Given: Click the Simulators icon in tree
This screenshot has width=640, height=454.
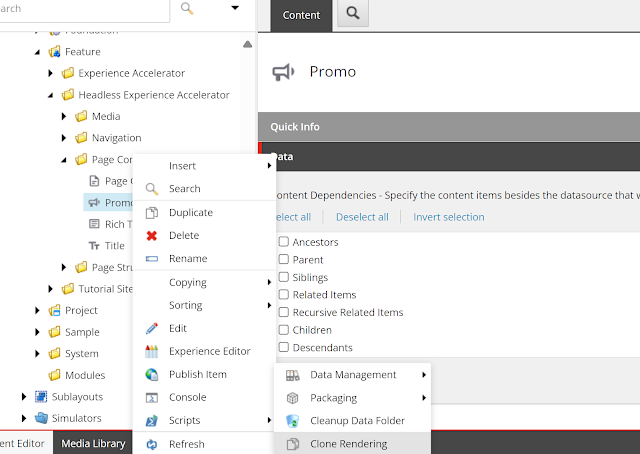Looking at the screenshot, I should point(41,418).
